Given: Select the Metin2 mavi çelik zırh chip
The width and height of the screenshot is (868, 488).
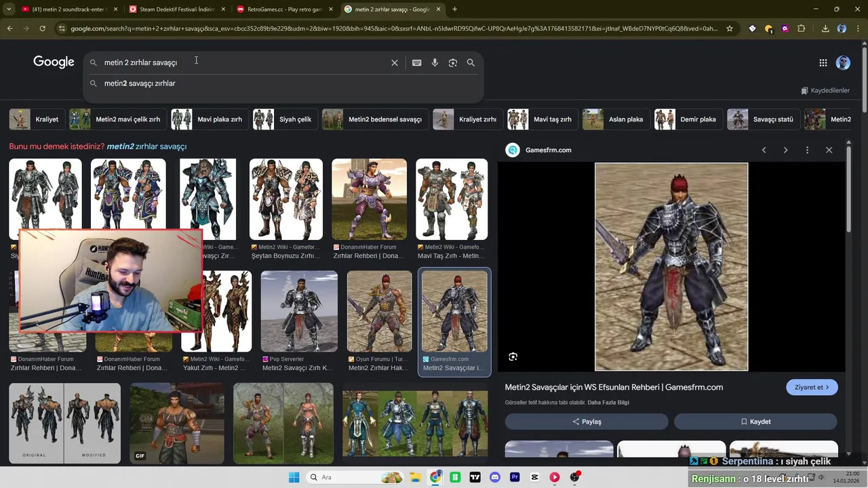Looking at the screenshot, I should [117, 119].
